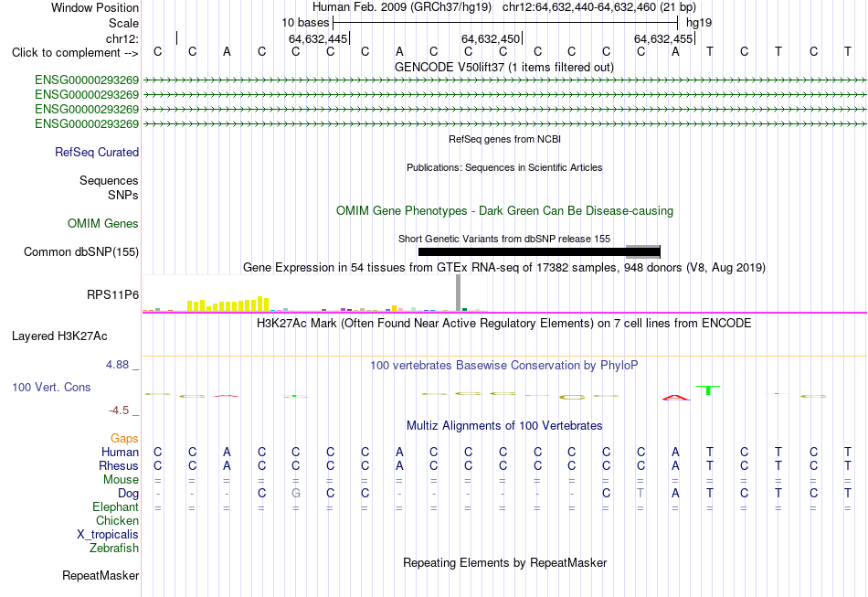Screen dimensions: 868x597
Task: Click the chr12: ruler label
Action: click(x=122, y=38)
